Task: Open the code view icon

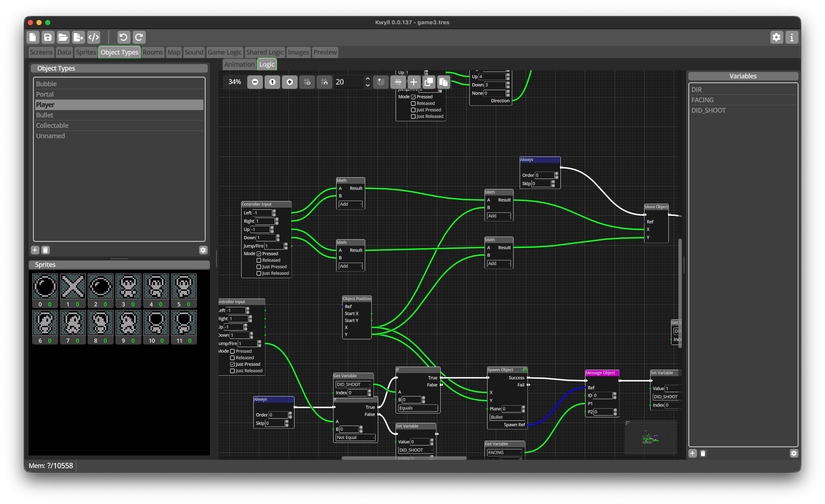Action: pos(94,37)
